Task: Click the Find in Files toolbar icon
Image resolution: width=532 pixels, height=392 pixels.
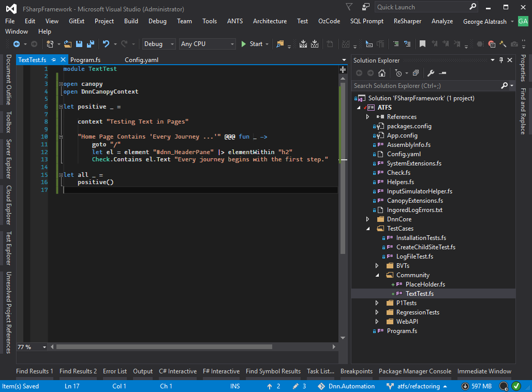Action: (x=280, y=44)
